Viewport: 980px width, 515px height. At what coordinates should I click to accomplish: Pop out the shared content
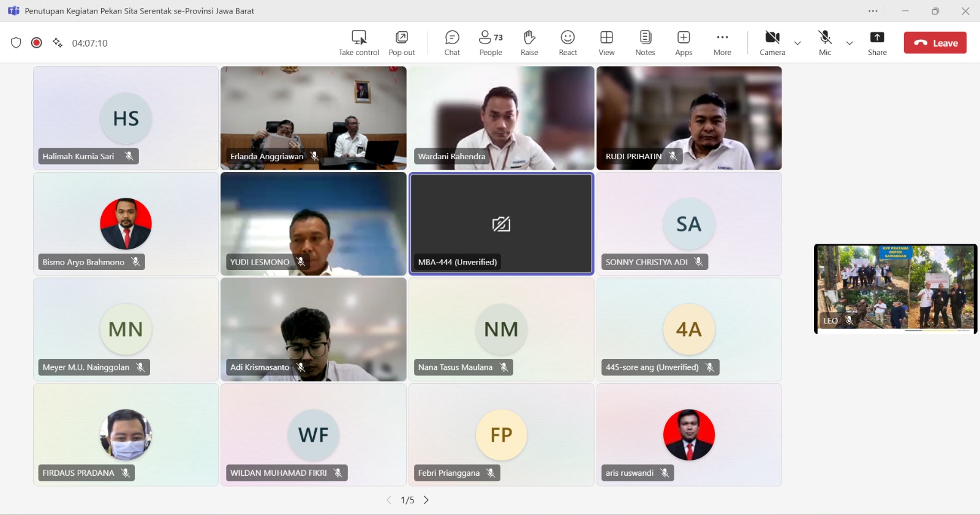pyautogui.click(x=402, y=43)
